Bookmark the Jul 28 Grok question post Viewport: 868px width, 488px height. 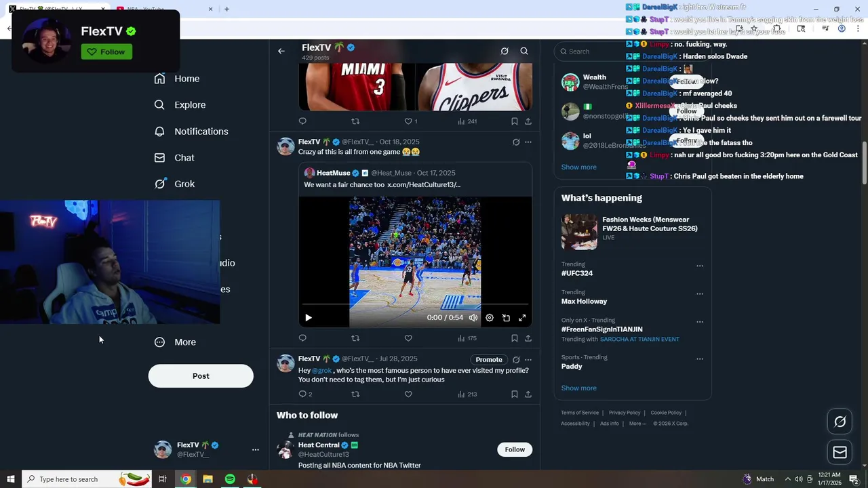pyautogui.click(x=515, y=394)
